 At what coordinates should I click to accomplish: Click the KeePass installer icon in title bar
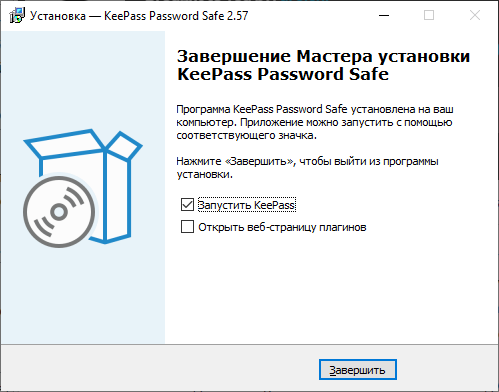[17, 15]
